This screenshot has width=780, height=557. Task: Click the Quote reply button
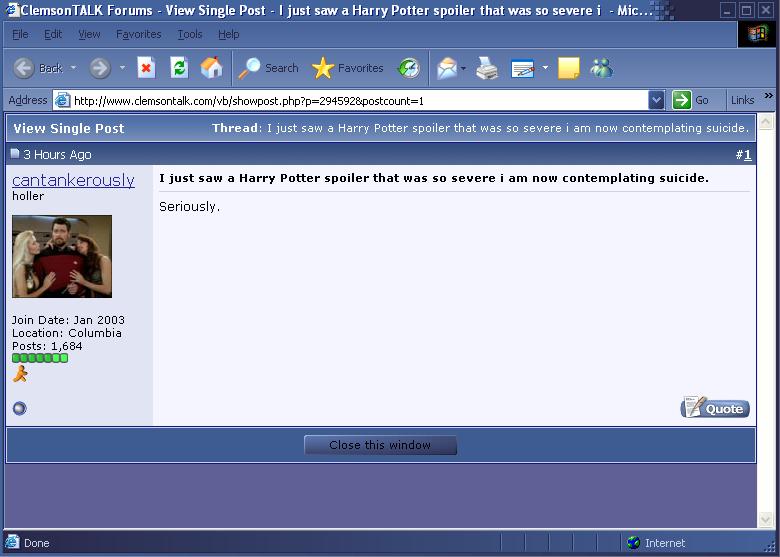click(715, 408)
